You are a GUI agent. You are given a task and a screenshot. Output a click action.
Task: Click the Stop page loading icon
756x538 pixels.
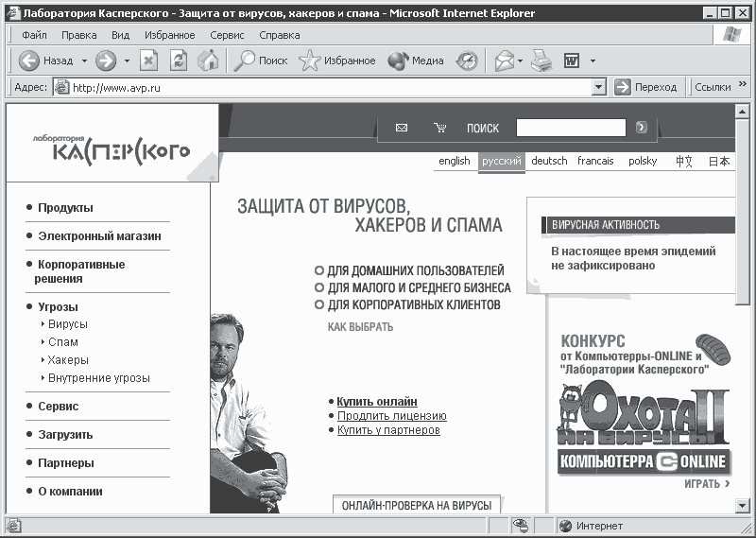149,61
